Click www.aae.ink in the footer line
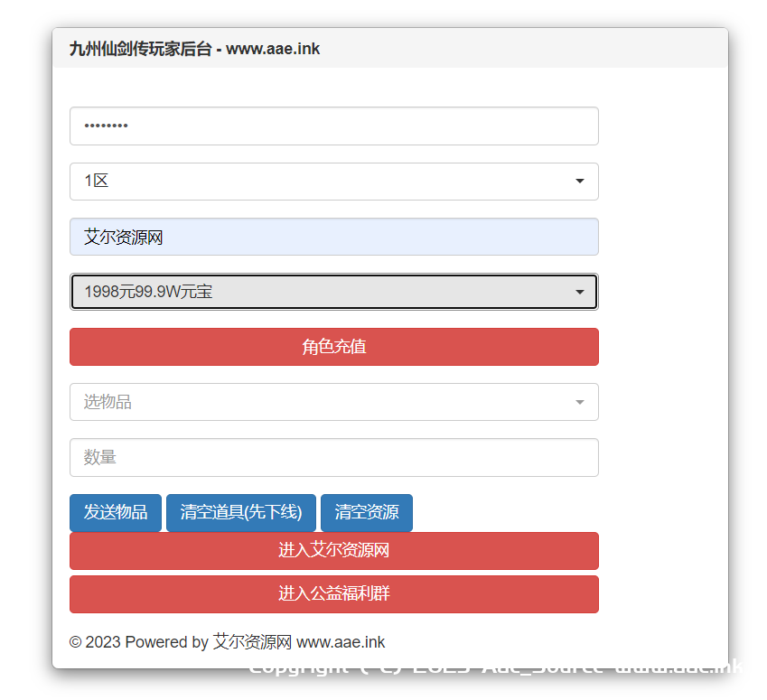The image size is (767, 700). point(341,642)
